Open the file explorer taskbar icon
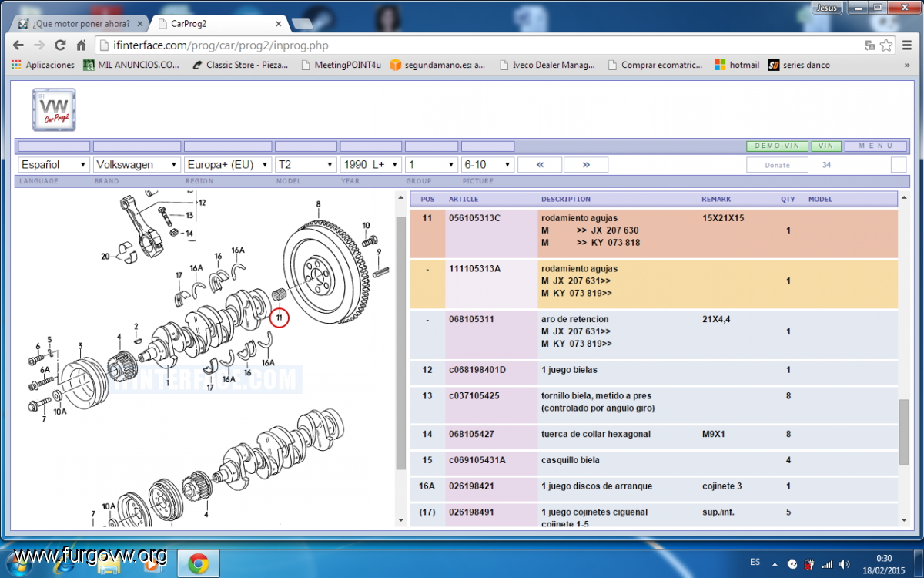This screenshot has width=924, height=578. [109, 566]
